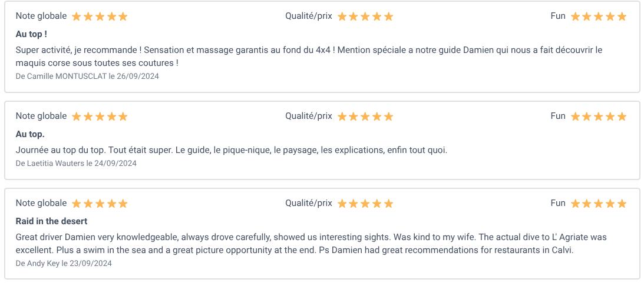
Task: Click the first Fun star in Andy Key's review
Action: pos(576,204)
